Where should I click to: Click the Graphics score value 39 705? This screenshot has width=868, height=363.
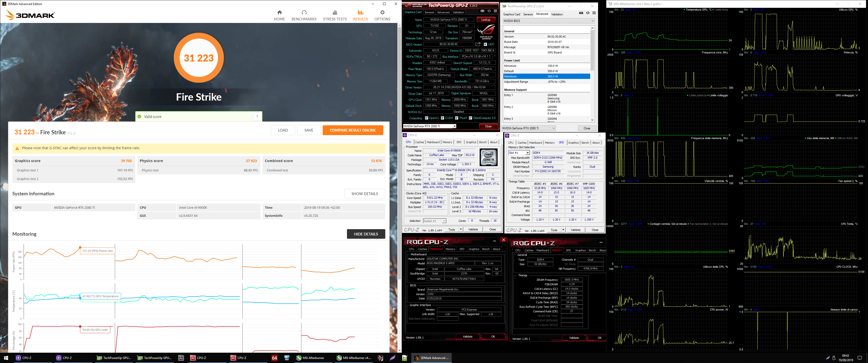[x=126, y=161]
